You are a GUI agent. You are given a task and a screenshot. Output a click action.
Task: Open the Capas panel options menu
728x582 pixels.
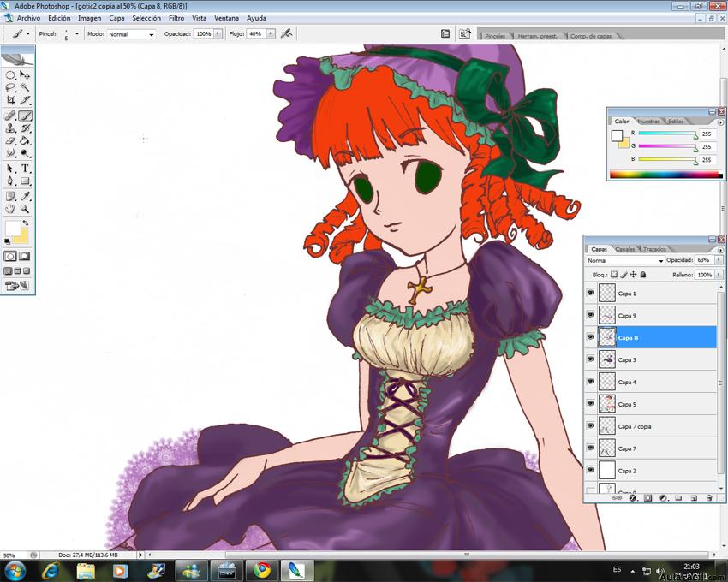[x=720, y=250]
